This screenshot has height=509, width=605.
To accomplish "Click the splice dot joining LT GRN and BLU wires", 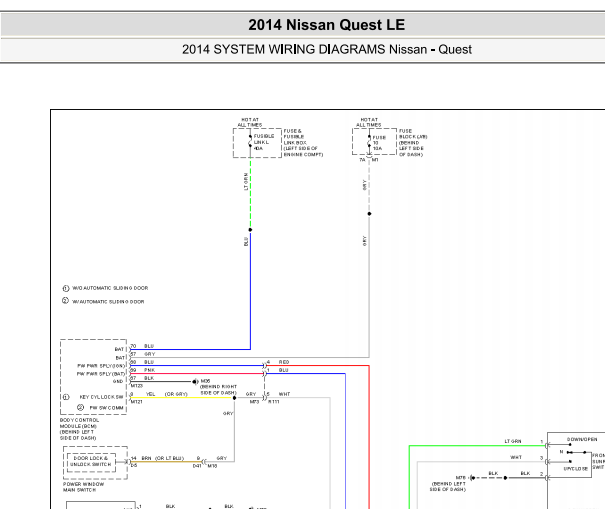I will [250, 230].
